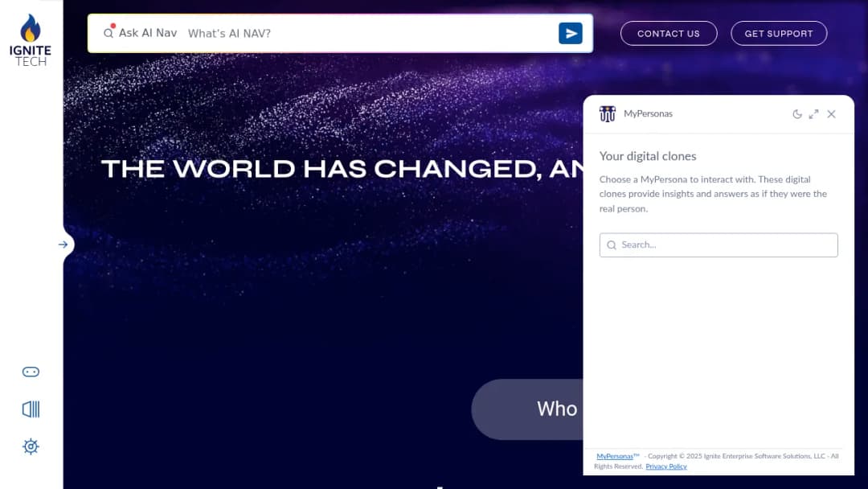The height and width of the screenshot is (489, 868).
Task: Click the IgniteTech flame logo
Action: [x=31, y=40]
